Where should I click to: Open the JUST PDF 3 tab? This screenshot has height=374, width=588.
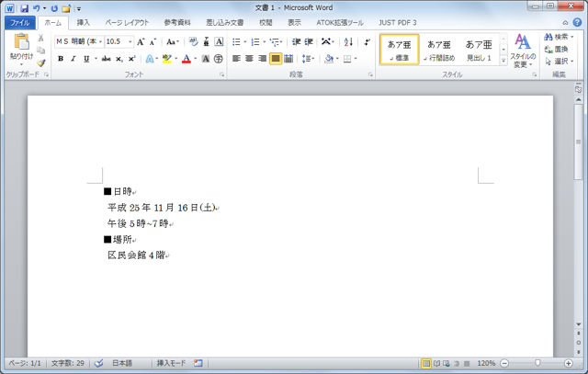(398, 23)
